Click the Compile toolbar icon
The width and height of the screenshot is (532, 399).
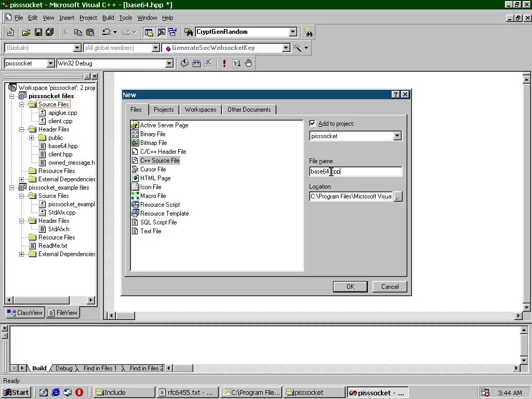pos(184,63)
